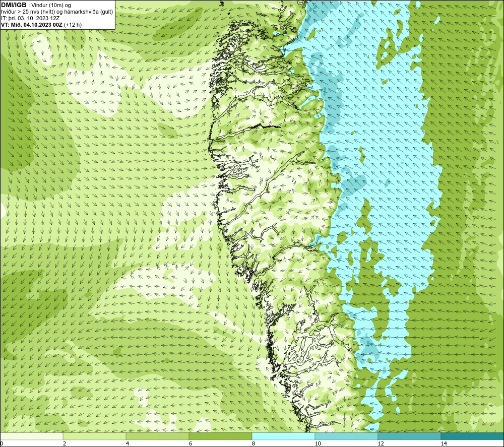Click the '8' label on the wind scale
Viewport: 504px width, 447px height.
pyautogui.click(x=254, y=443)
